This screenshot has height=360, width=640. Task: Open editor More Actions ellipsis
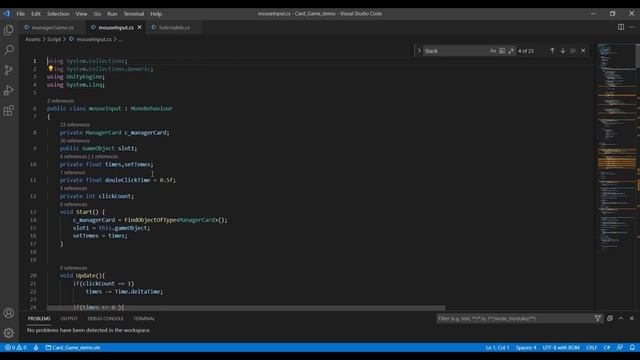632,27
